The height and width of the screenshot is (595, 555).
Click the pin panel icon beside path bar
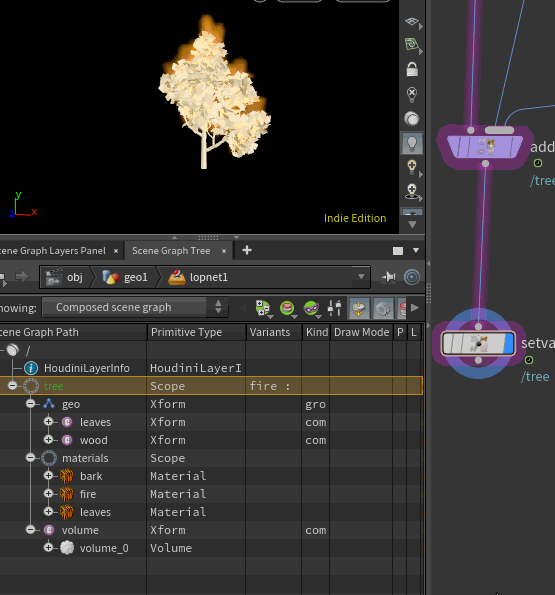point(389,277)
